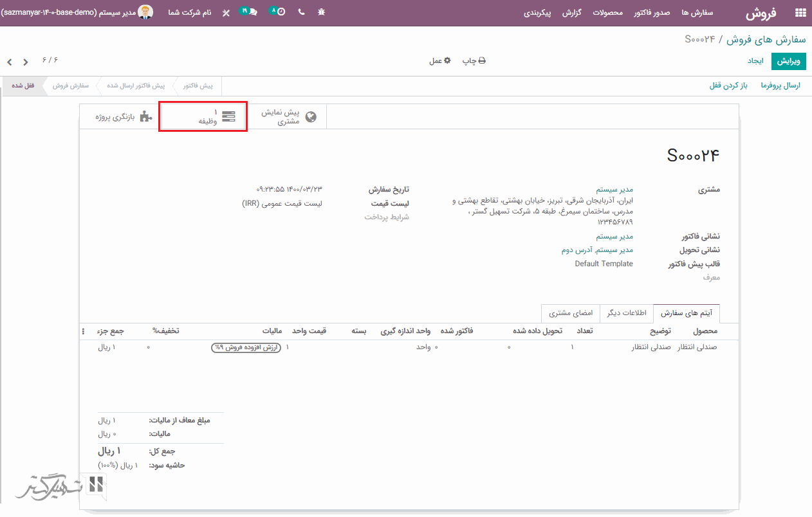Image resolution: width=812 pixels, height=517 pixels.
Task: Go to next record arrow
Action: 10,62
